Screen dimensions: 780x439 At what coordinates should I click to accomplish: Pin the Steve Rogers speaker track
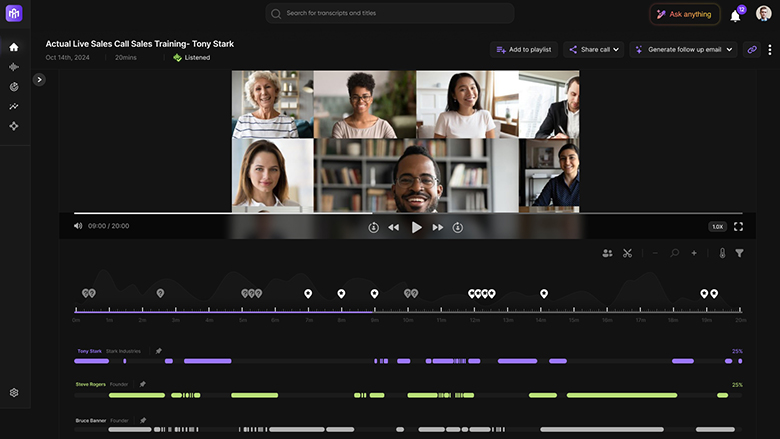click(x=143, y=384)
